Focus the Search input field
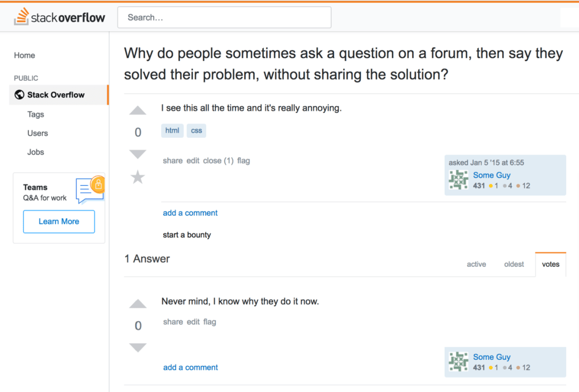 pyautogui.click(x=224, y=17)
